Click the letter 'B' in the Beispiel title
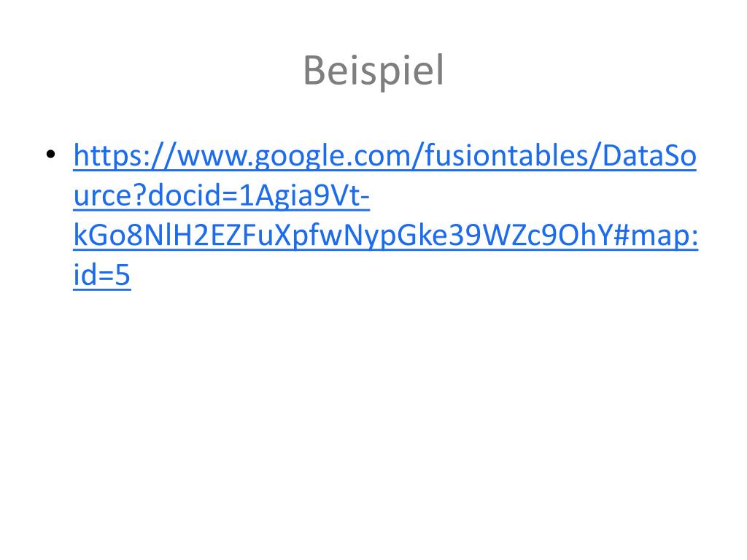747x560 pixels. click(x=314, y=71)
